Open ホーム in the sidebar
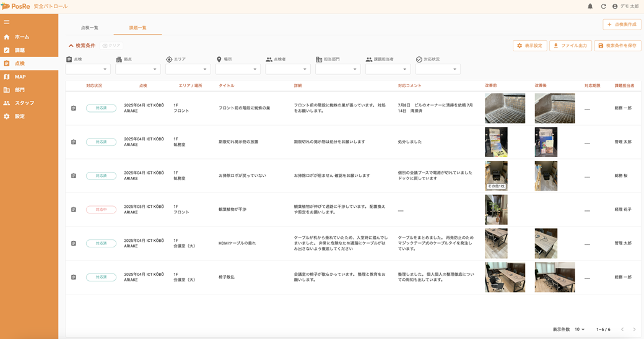This screenshot has height=339, width=644. click(22, 37)
